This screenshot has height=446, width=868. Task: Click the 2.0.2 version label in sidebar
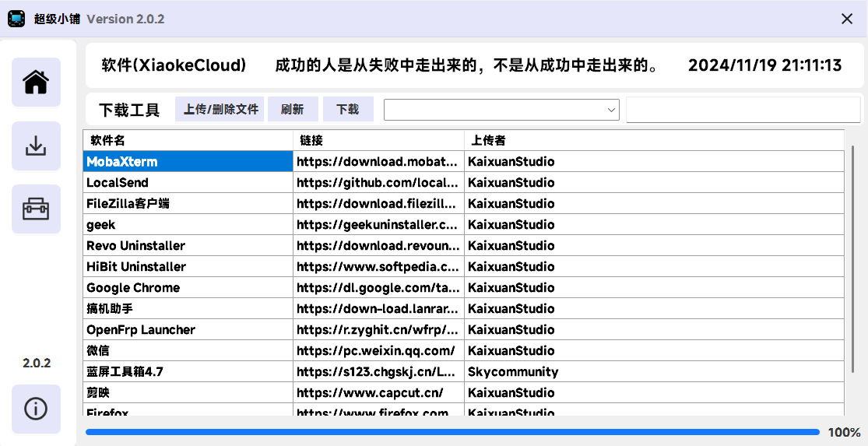point(37,363)
